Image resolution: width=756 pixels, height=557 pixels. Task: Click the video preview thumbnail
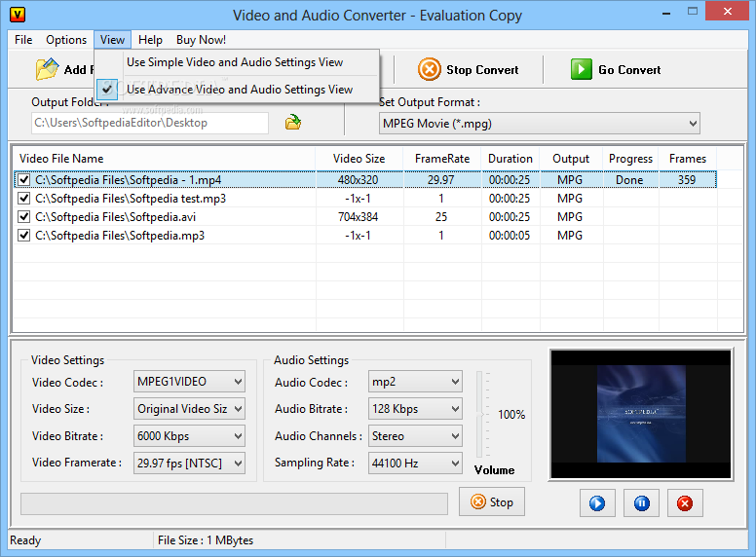pyautogui.click(x=641, y=414)
